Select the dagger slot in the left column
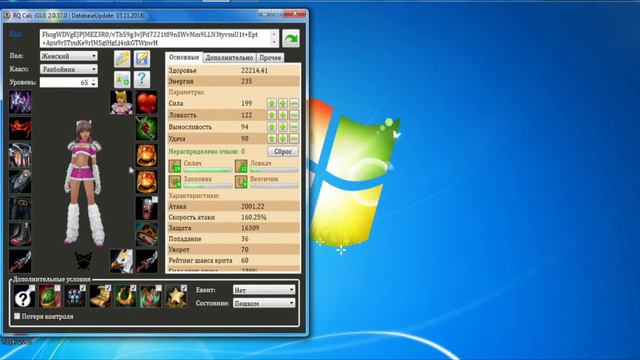Viewport: 640px width, 360px height. (x=20, y=261)
